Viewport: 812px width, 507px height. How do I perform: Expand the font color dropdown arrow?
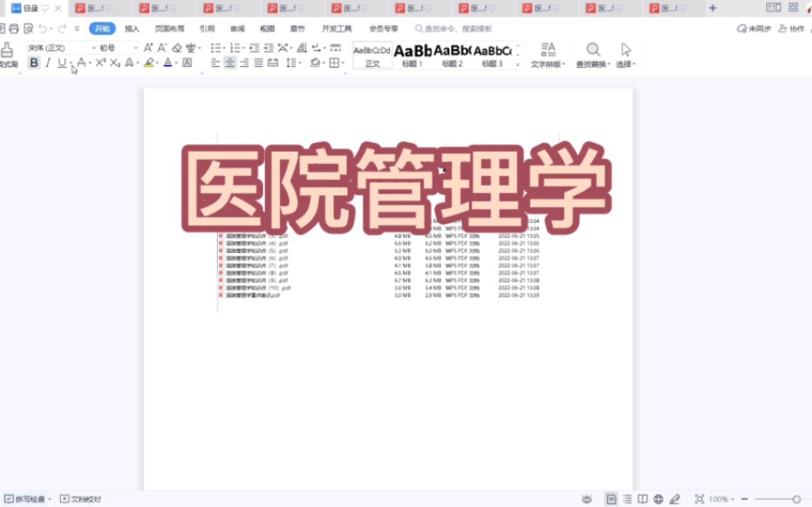tap(176, 63)
